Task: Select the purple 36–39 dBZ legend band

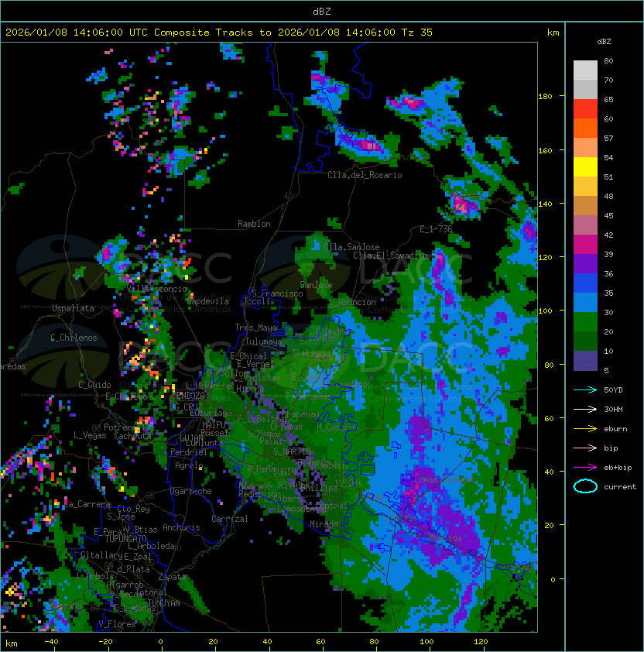Action: click(585, 264)
